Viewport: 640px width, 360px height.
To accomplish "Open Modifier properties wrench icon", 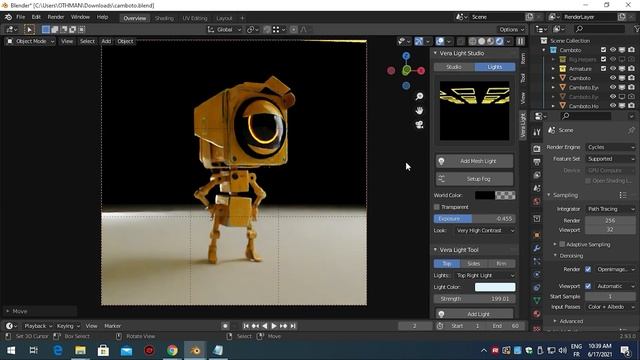I will click(x=537, y=248).
